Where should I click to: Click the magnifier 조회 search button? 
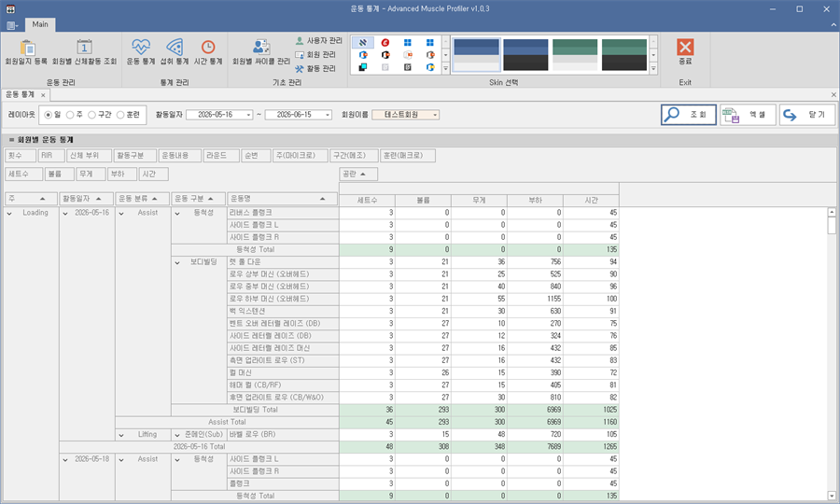pos(689,115)
